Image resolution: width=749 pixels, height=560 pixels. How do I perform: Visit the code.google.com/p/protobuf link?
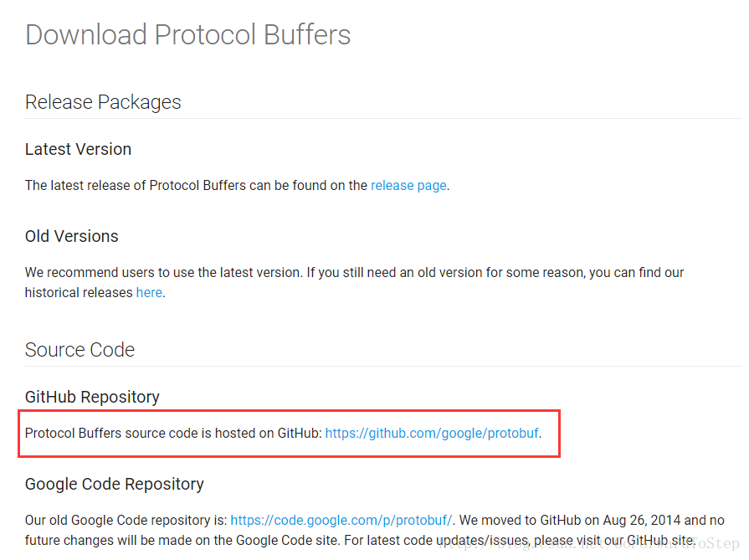341,520
